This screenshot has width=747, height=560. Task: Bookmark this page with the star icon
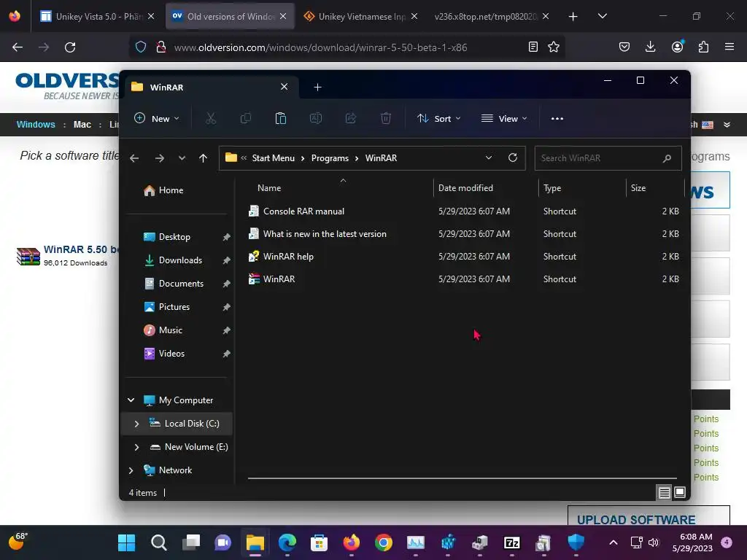[554, 47]
